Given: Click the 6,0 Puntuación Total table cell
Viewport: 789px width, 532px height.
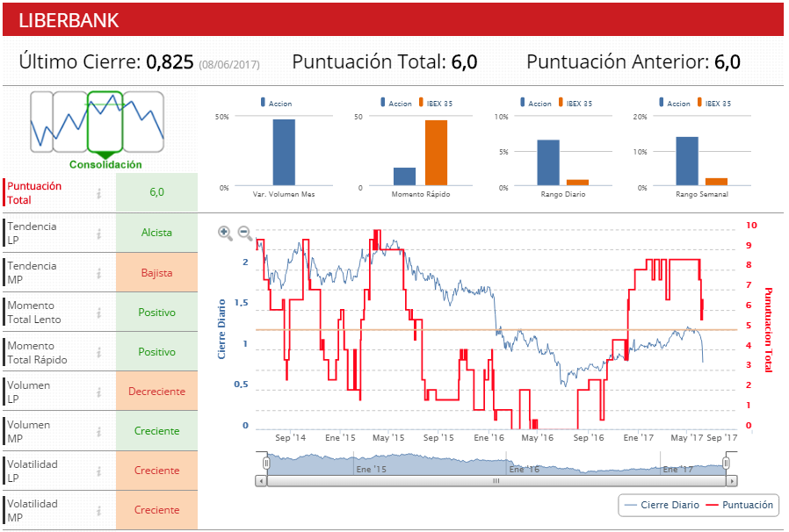Looking at the screenshot, I should (x=156, y=192).
